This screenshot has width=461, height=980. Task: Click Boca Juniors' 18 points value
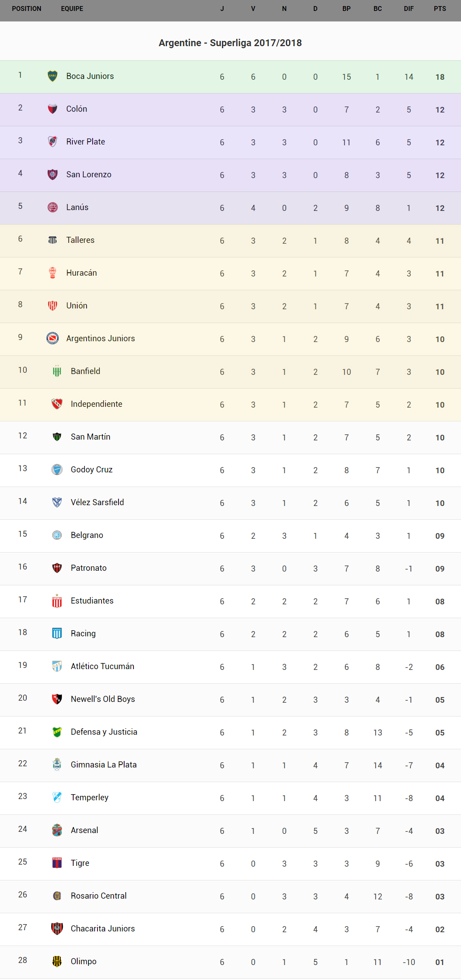[x=440, y=77]
